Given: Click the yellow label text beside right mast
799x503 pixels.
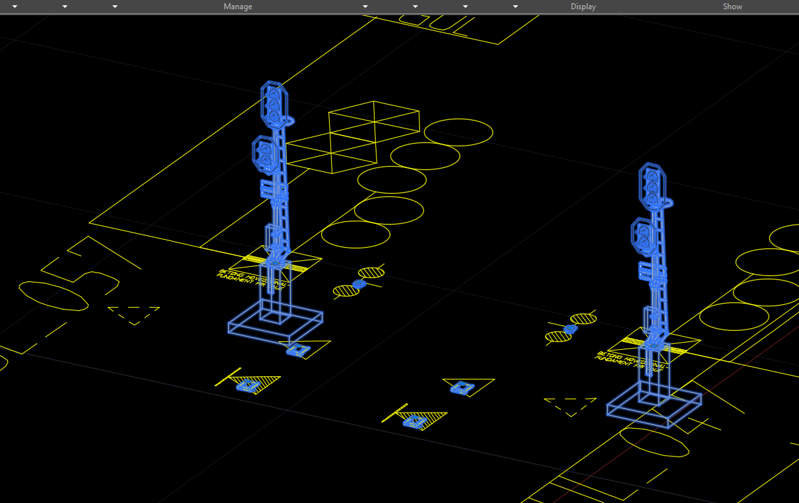Looking at the screenshot, I should click(x=626, y=355).
